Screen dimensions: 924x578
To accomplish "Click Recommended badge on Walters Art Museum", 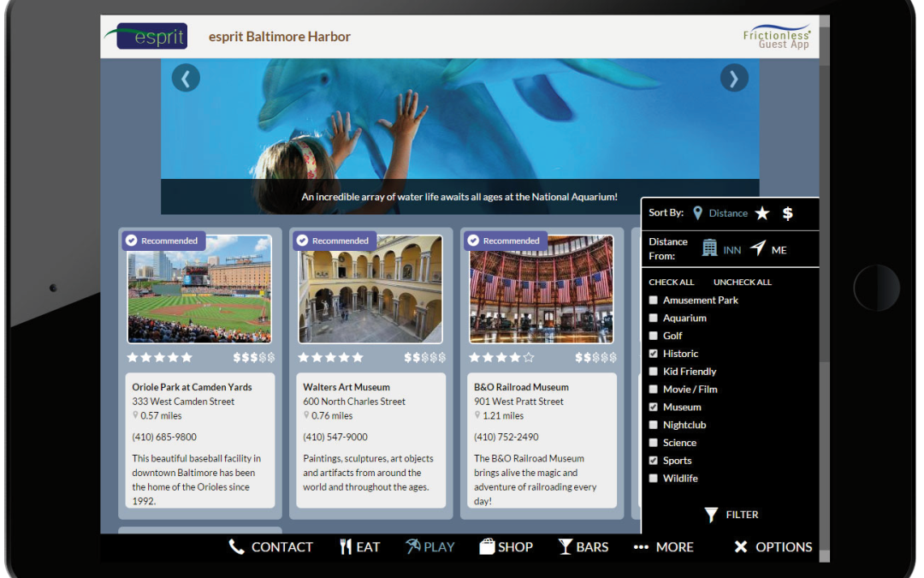I will (335, 241).
